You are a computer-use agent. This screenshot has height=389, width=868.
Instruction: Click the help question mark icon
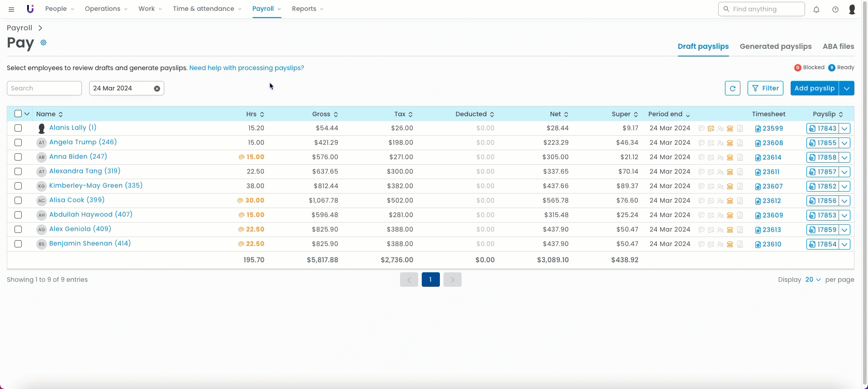click(835, 9)
